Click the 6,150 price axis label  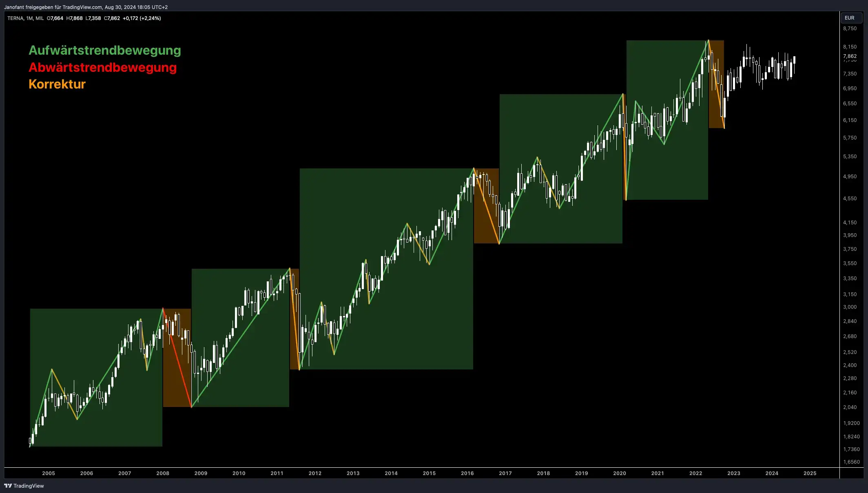point(850,120)
